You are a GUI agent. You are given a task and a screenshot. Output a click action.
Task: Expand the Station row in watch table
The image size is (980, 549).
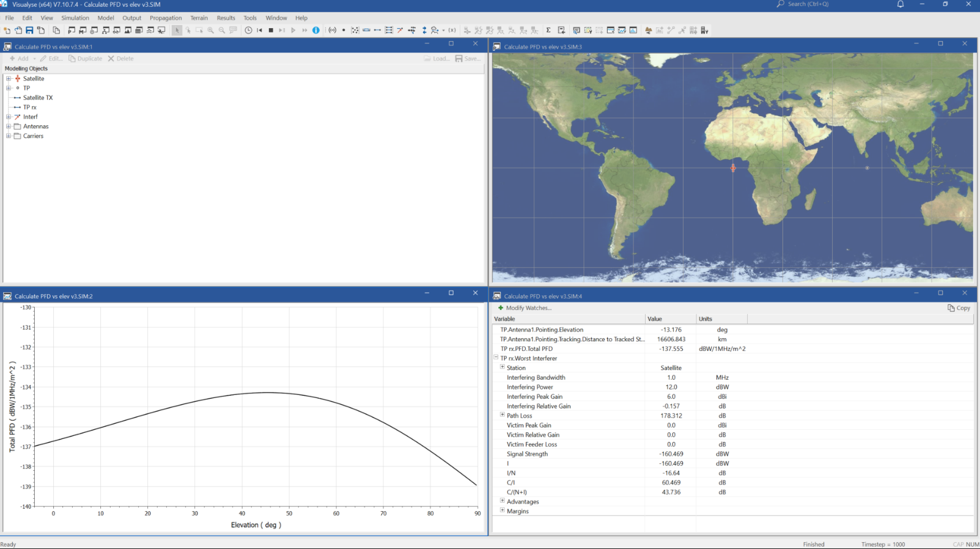click(503, 367)
